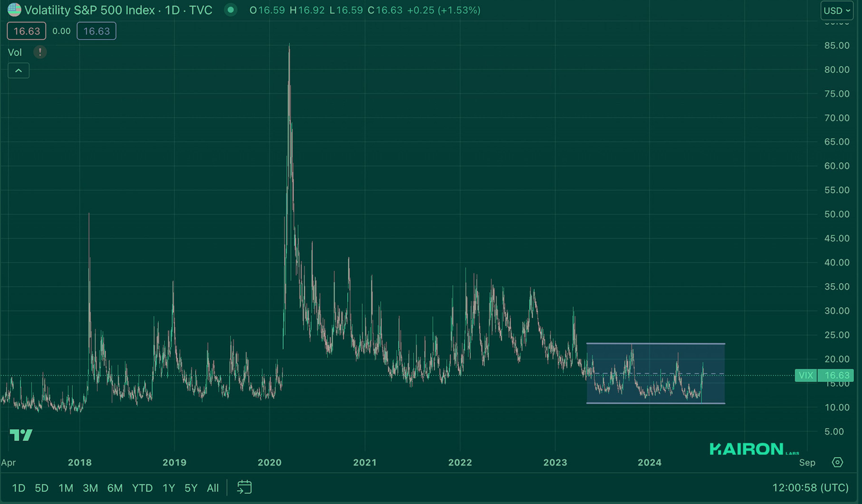Image resolution: width=862 pixels, height=504 pixels.
Task: Click the 1D interval label in title
Action: tap(172, 10)
